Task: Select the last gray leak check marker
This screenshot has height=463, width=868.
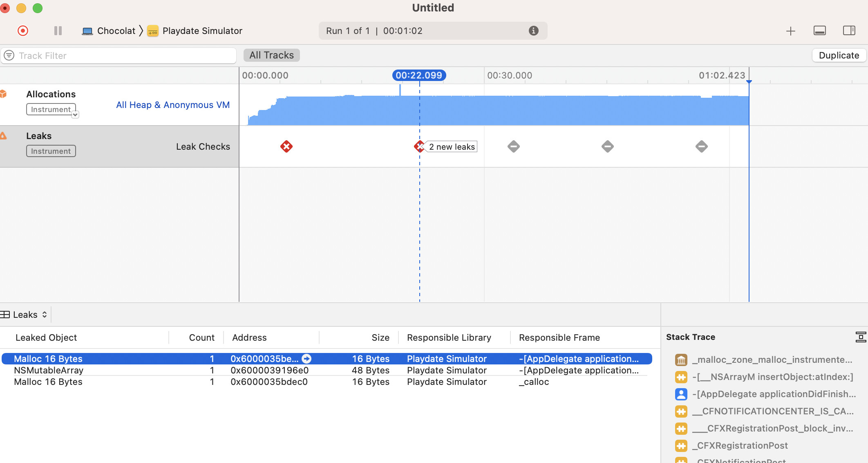Action: coord(701,146)
